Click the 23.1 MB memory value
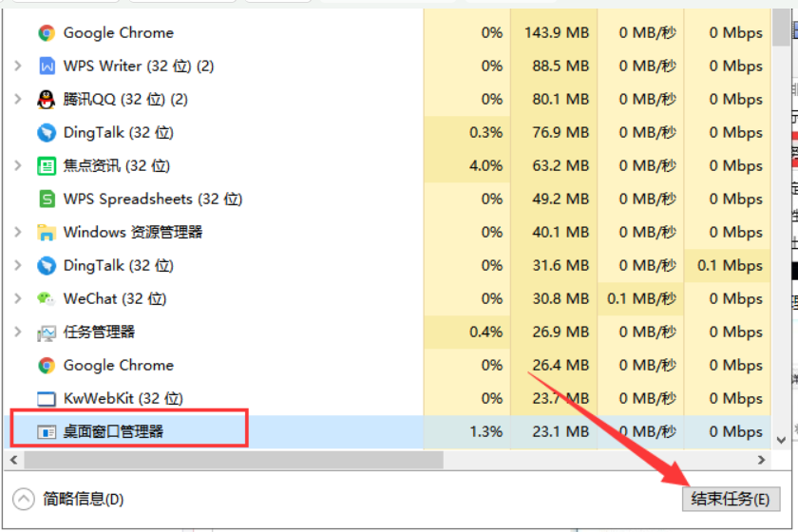This screenshot has width=798, height=532. [560, 432]
